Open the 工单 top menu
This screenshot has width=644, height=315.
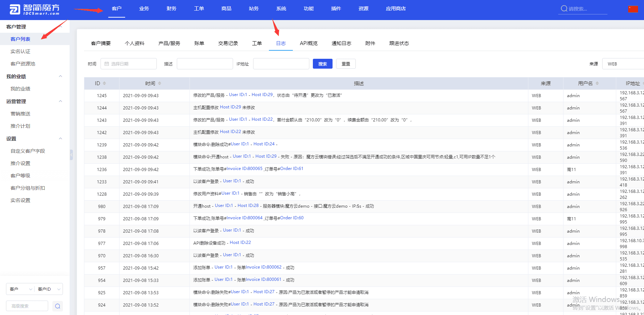pos(199,8)
